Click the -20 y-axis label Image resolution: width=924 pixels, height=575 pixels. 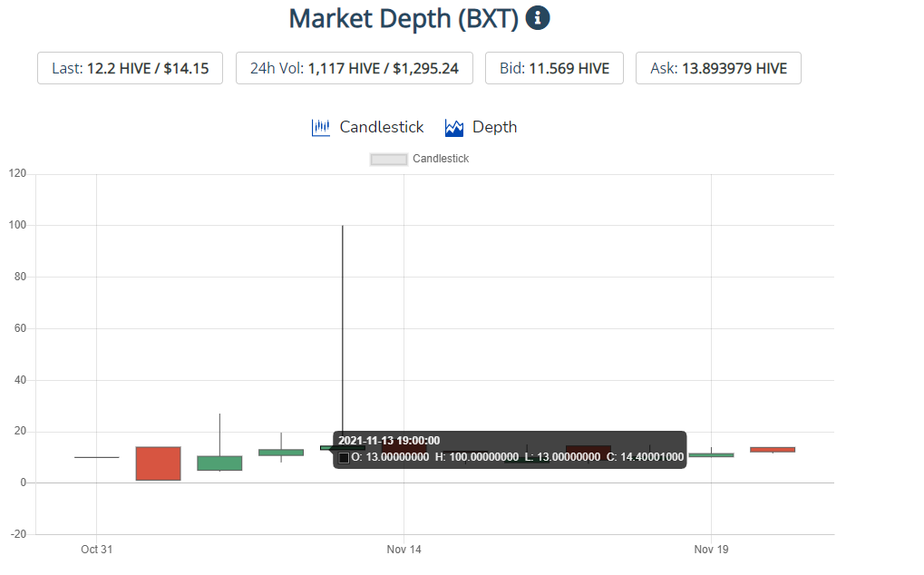19,534
